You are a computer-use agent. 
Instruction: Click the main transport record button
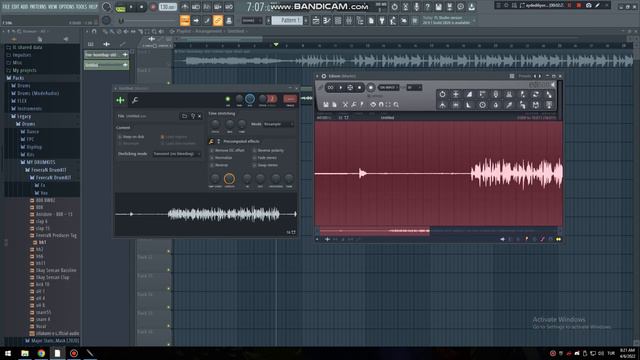pyautogui.click(x=153, y=7)
